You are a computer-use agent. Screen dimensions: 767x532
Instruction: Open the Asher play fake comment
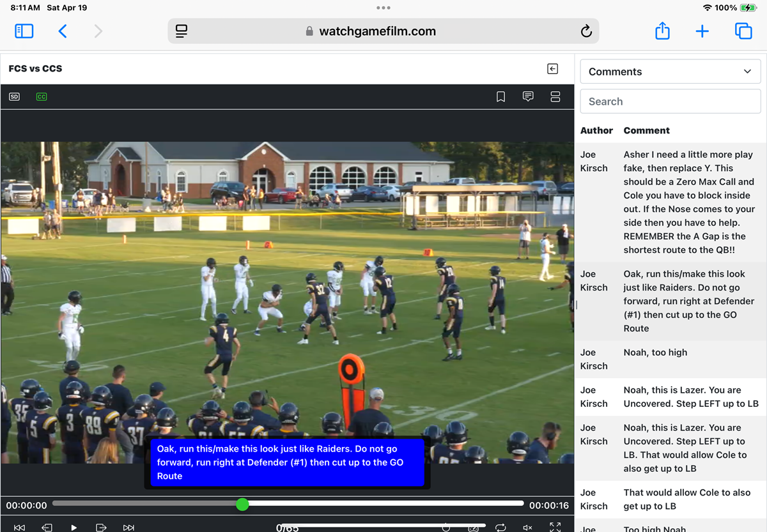pyautogui.click(x=688, y=202)
